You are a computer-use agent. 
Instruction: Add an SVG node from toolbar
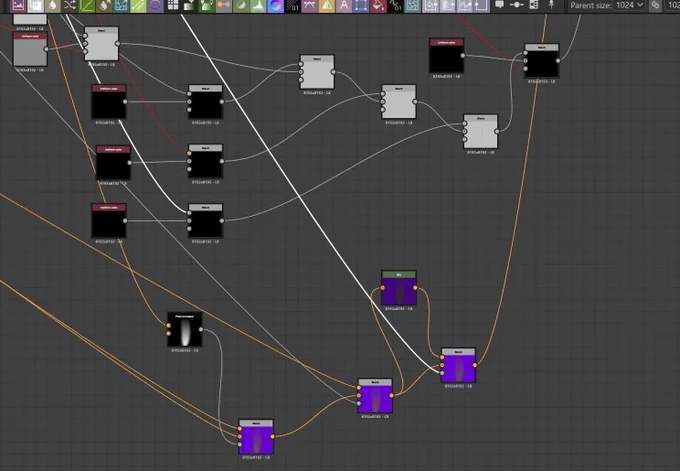pyautogui.click(x=310, y=5)
